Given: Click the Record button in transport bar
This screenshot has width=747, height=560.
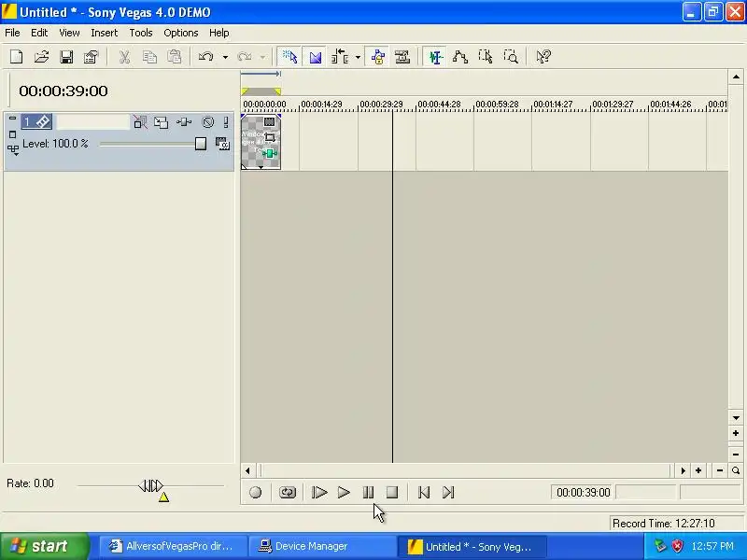Looking at the screenshot, I should 255,493.
